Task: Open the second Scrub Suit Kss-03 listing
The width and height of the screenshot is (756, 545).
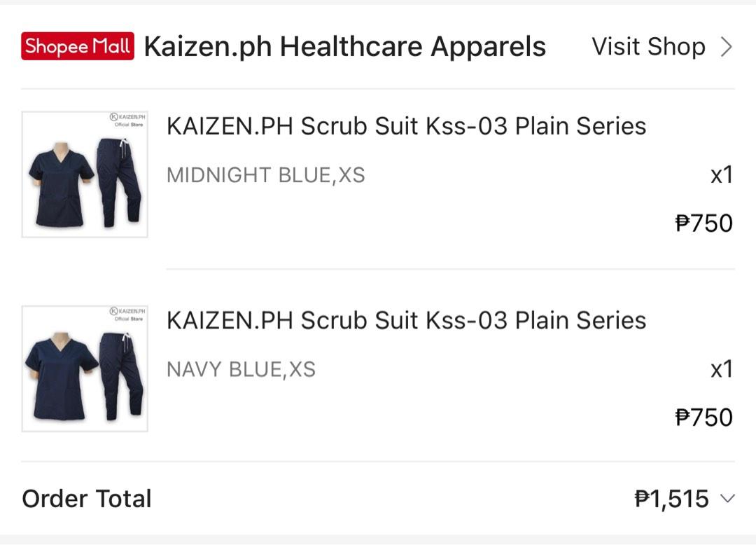Action: point(406,320)
